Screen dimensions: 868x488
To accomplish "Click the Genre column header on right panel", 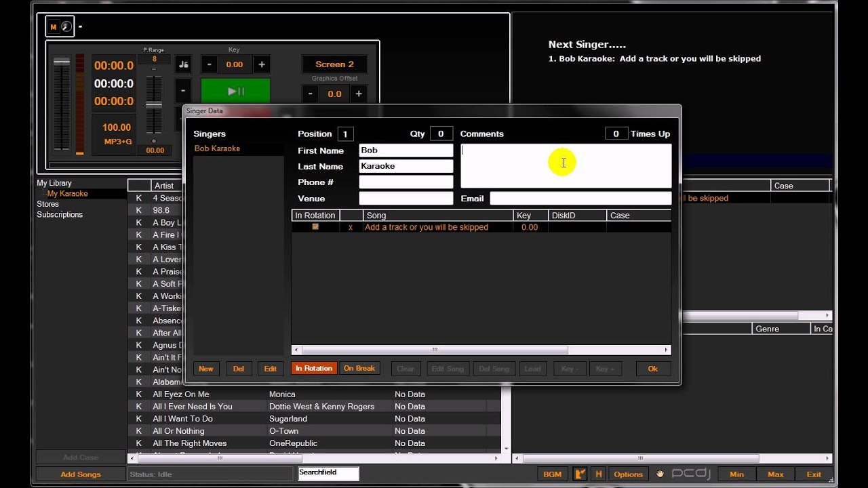I will (782, 329).
